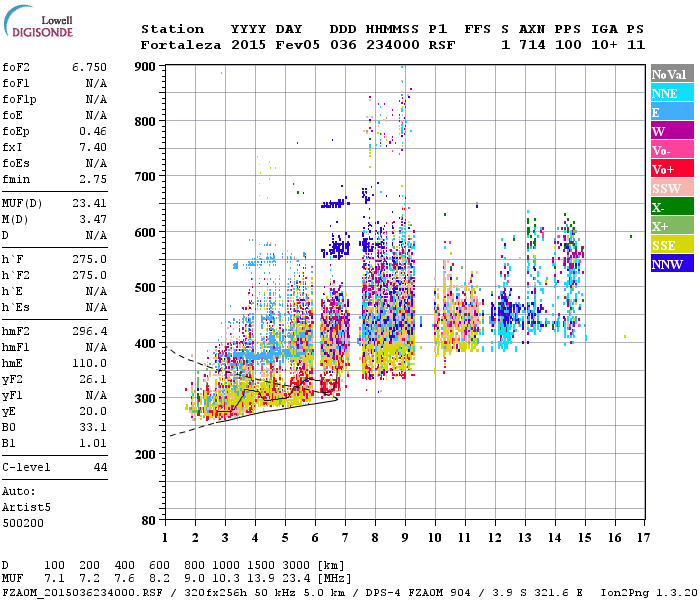Select the Vo+ red legend swatch
The image size is (700, 600).
(672, 168)
